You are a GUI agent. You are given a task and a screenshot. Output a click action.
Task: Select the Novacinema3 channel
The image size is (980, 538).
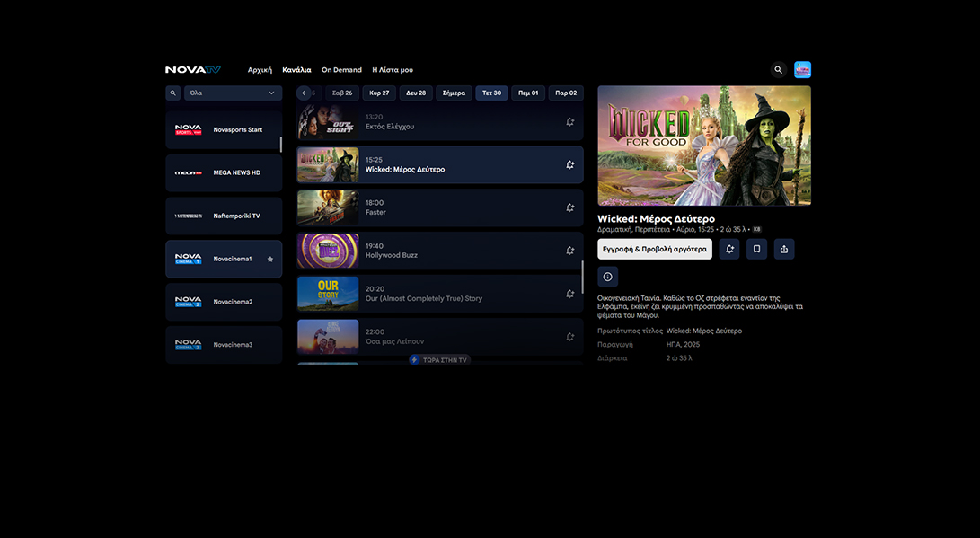pyautogui.click(x=224, y=344)
